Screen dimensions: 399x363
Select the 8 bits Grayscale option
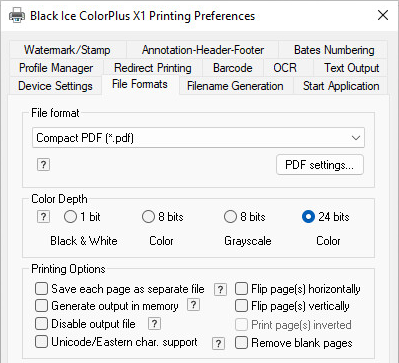pyautogui.click(x=230, y=217)
